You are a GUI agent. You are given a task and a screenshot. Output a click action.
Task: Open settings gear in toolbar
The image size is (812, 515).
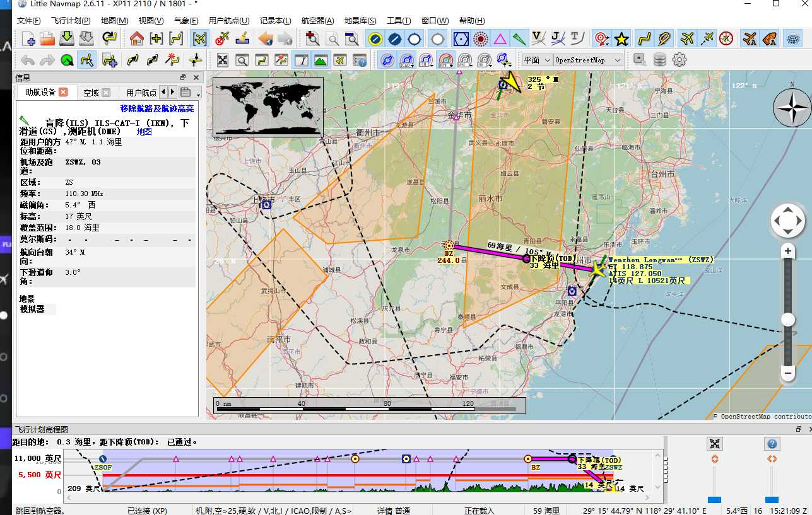click(x=680, y=61)
